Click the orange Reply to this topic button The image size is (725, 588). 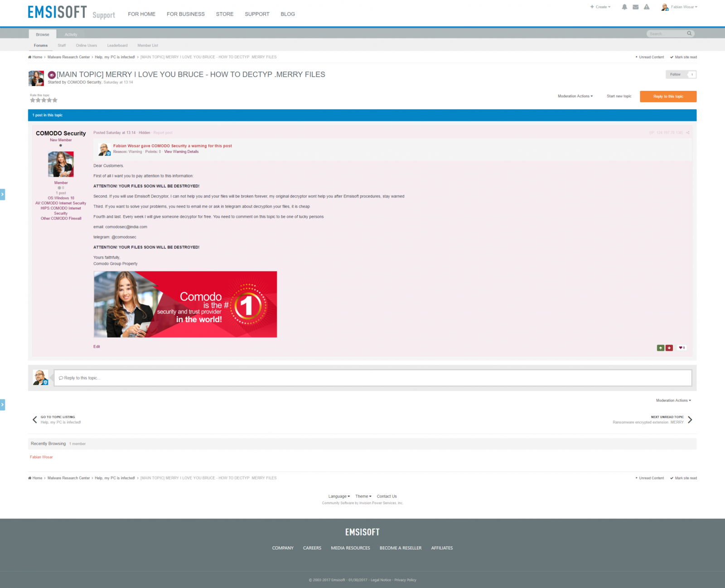coord(668,96)
